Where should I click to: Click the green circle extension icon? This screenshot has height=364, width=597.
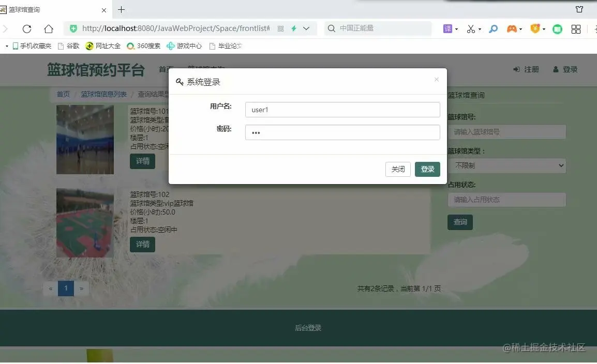tap(557, 29)
